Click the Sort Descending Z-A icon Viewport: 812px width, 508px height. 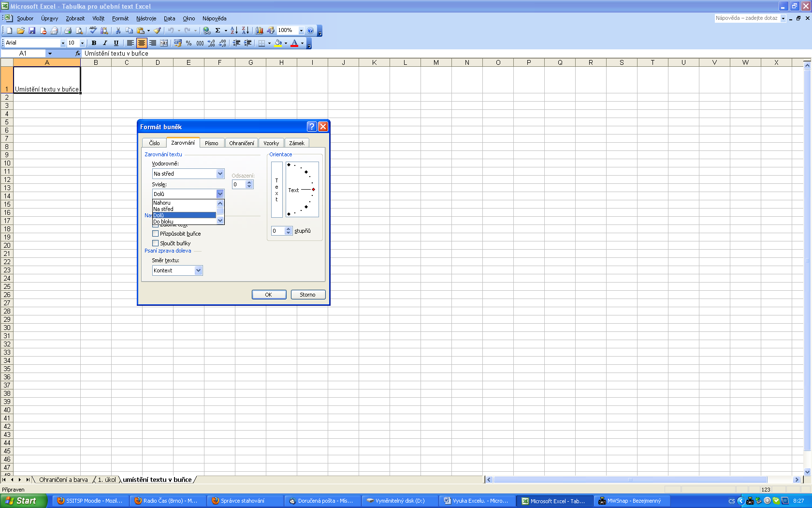(246, 30)
